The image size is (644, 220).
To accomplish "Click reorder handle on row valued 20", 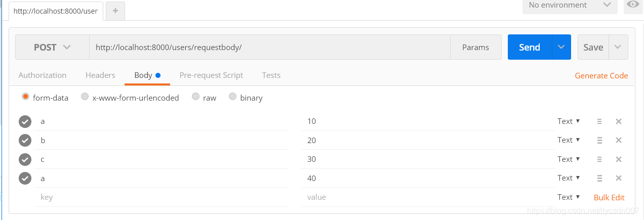I will (599, 140).
